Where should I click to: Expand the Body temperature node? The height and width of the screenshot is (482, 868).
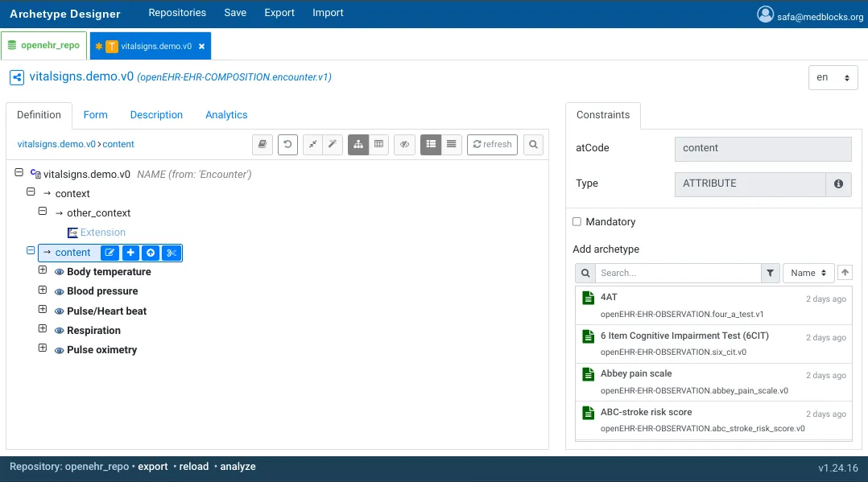pos(43,271)
